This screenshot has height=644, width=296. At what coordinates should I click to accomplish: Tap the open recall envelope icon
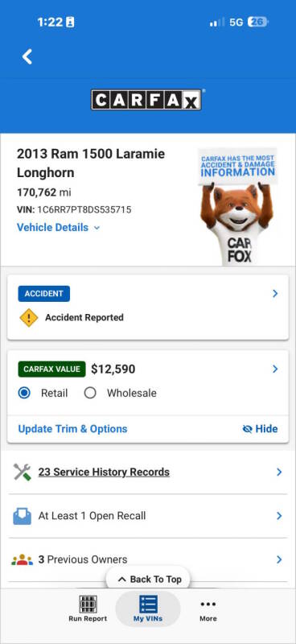(23, 516)
